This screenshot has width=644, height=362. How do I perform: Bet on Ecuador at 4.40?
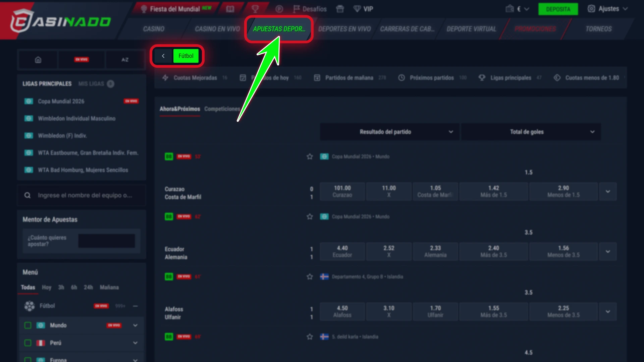coord(342,251)
